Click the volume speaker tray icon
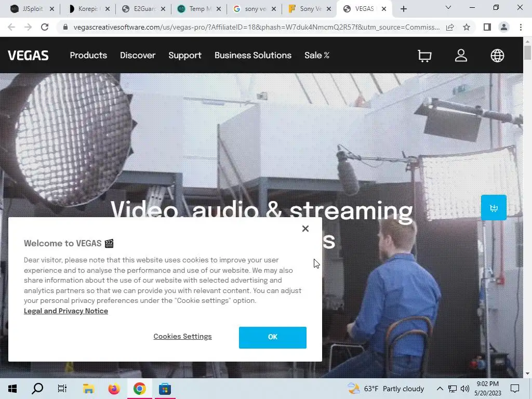This screenshot has height=399, width=532. 465,389
